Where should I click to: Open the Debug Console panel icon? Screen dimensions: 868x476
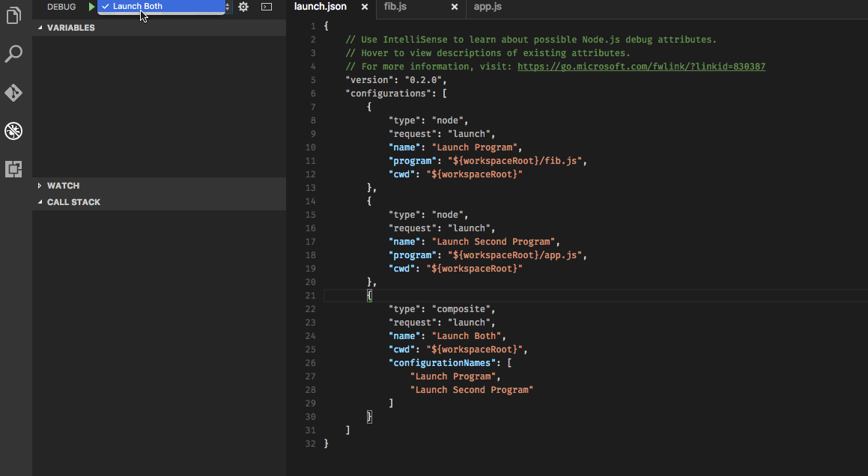(267, 7)
